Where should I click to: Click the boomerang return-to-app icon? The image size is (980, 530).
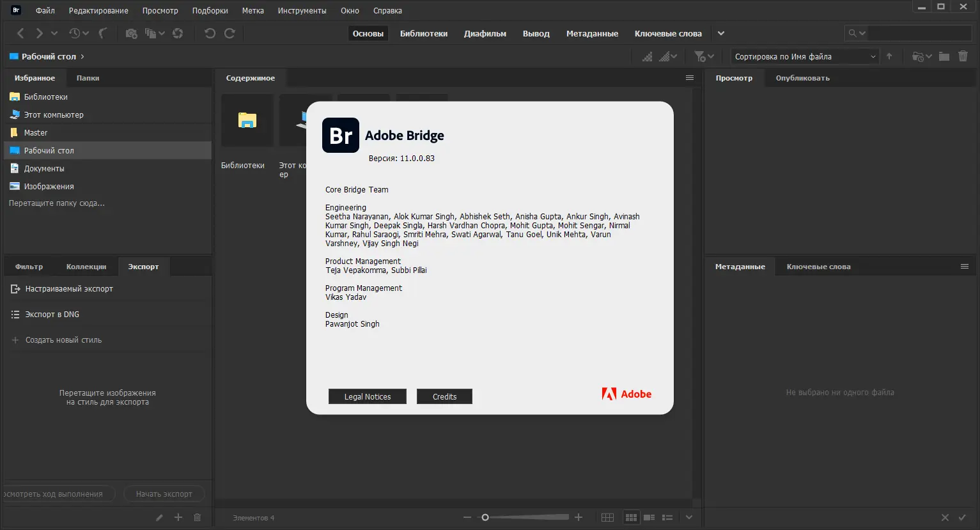tap(102, 33)
